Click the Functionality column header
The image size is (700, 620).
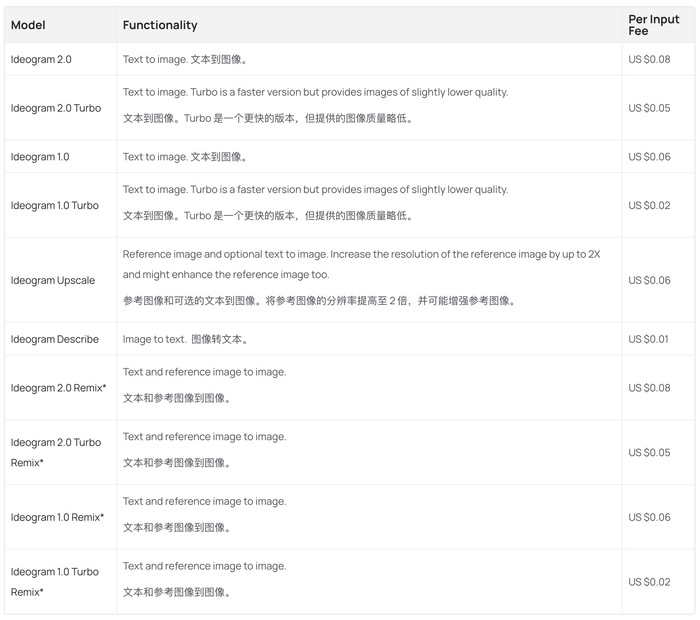click(x=160, y=25)
